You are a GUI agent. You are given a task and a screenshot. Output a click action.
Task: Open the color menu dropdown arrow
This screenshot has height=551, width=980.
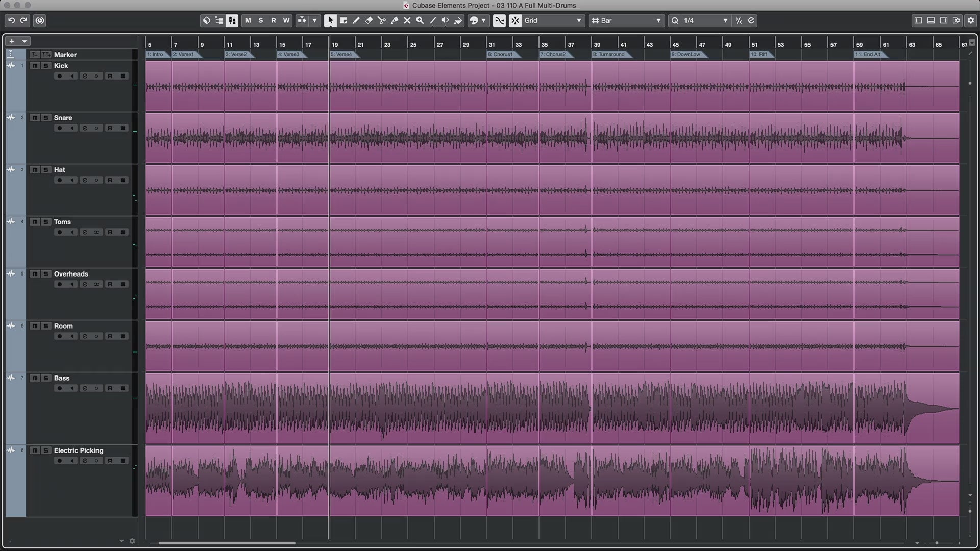(x=483, y=20)
